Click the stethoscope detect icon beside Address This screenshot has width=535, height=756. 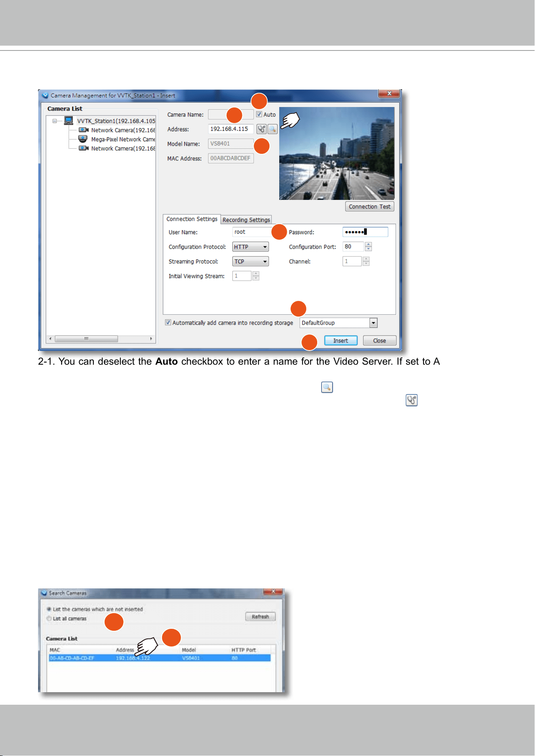coord(261,129)
